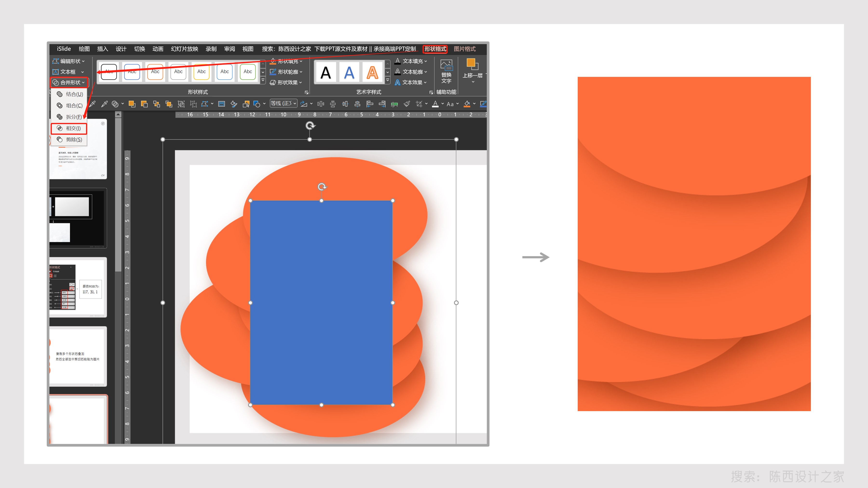Select slide thumbnail showing 颜色RGB为 117, 31, 1
Image resolution: width=868 pixels, height=488 pixels.
pos(78,287)
